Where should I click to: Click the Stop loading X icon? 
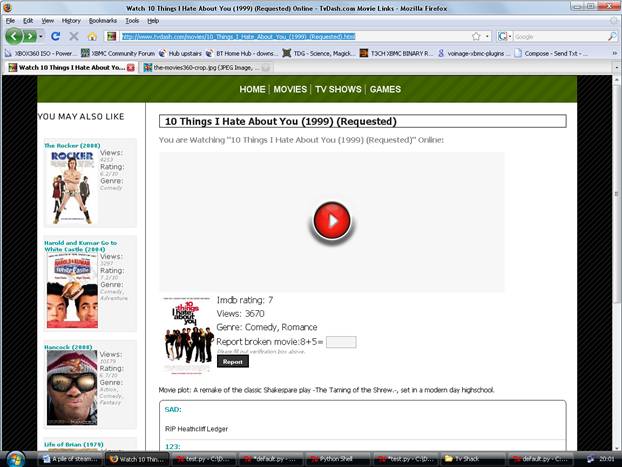point(74,37)
